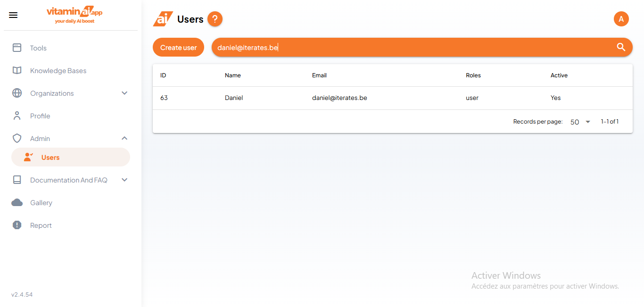The image size is (644, 307).
Task: Click the Organizations globe icon
Action: (17, 93)
